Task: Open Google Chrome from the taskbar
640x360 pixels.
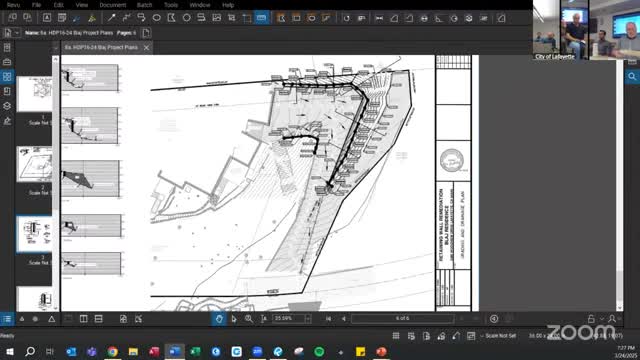Action: (113, 351)
